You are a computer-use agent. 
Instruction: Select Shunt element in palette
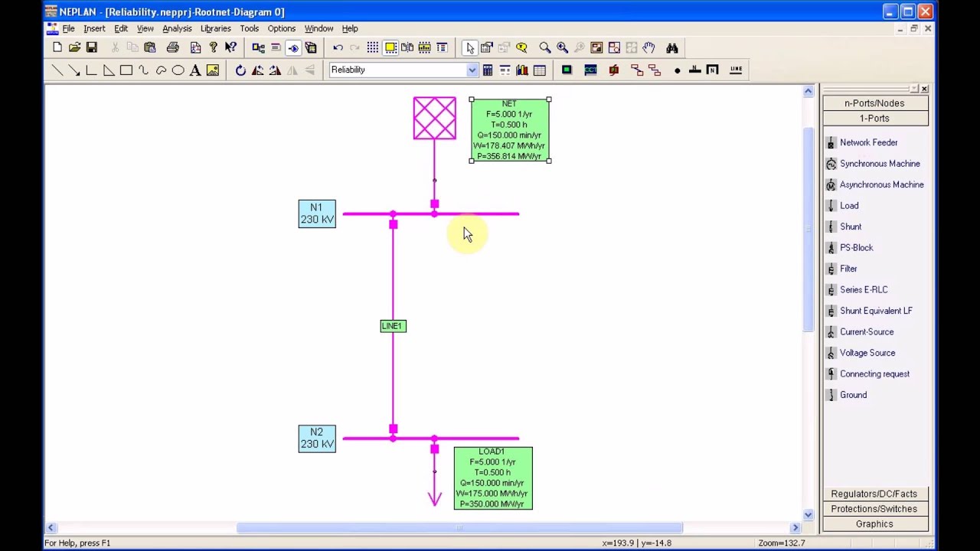tap(844, 227)
